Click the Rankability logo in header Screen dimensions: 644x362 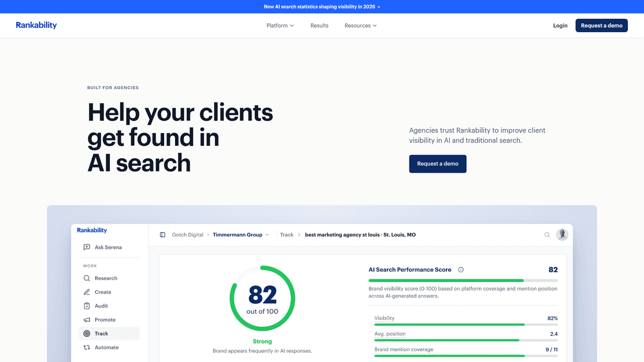click(36, 25)
